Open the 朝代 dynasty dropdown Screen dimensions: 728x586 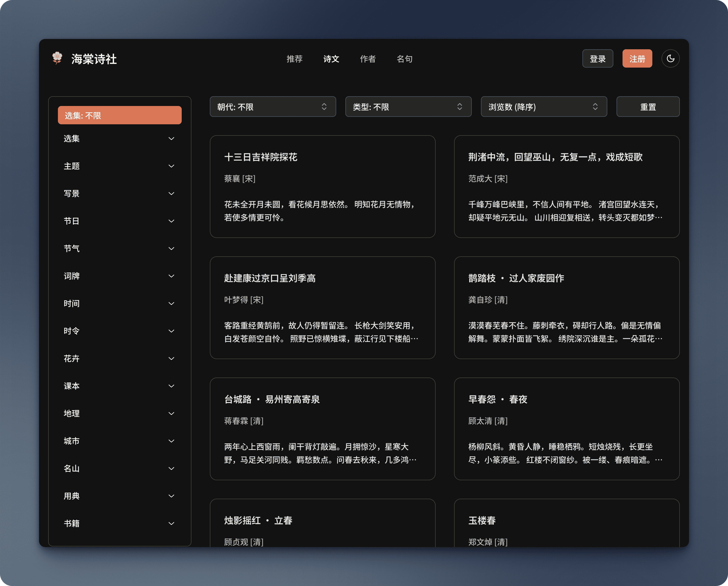(273, 107)
